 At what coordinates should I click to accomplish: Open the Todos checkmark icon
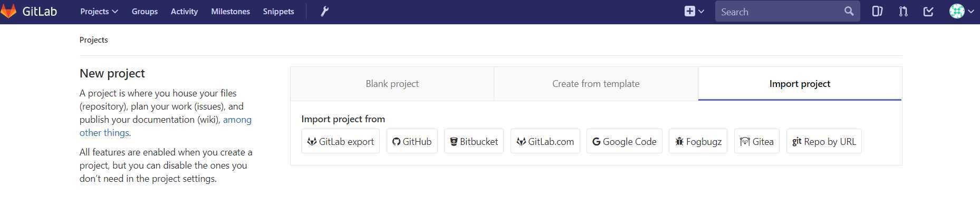tap(929, 12)
